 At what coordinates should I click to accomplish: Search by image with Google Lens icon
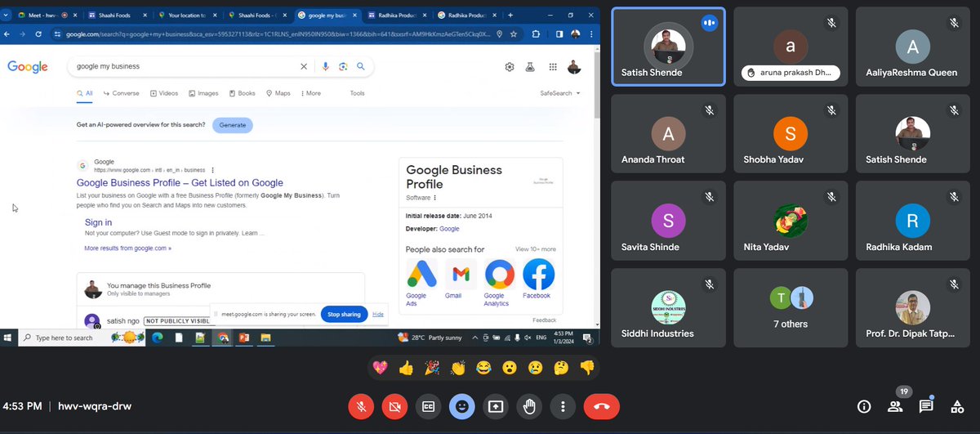[x=343, y=66]
